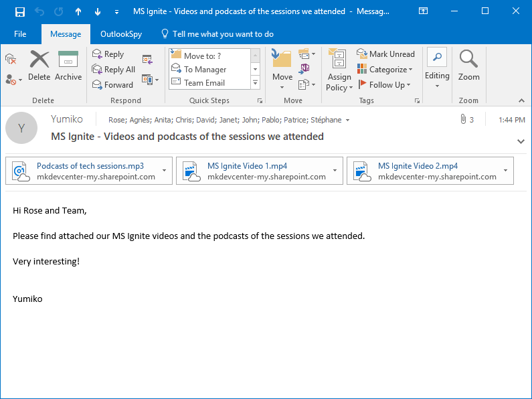Open the Junk dropdown in Delete group
The image size is (532, 399).
click(13, 80)
